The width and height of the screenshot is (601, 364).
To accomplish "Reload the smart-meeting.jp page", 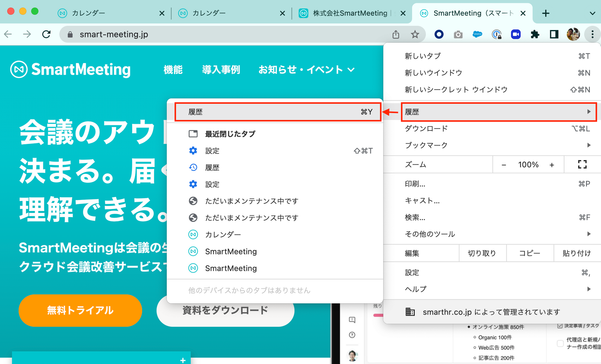I will click(46, 34).
